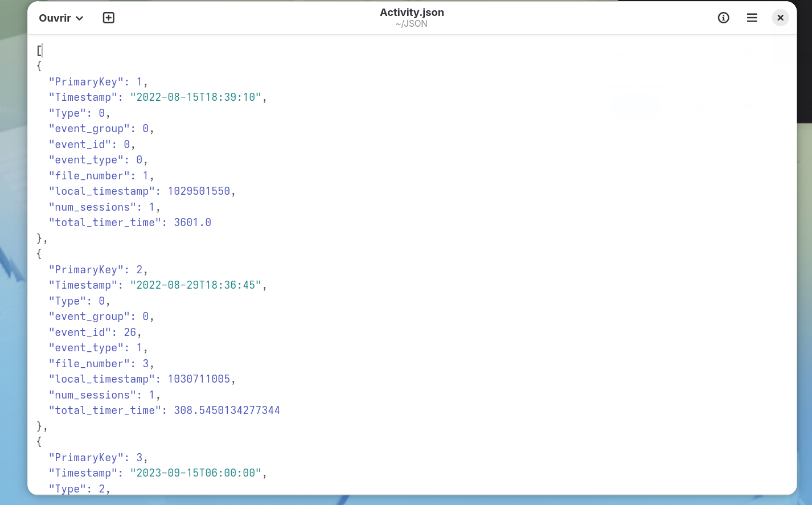
Task: Close the Activity.json window
Action: (780, 18)
